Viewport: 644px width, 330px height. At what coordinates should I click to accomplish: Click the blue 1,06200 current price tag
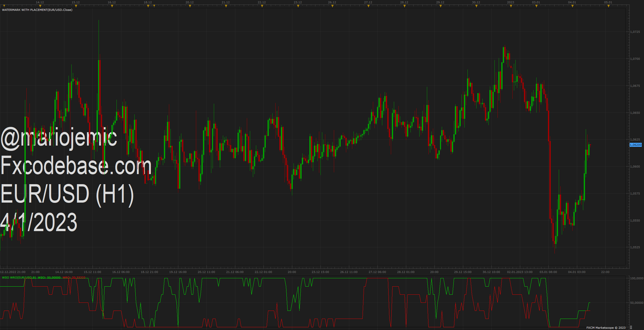click(x=635, y=145)
